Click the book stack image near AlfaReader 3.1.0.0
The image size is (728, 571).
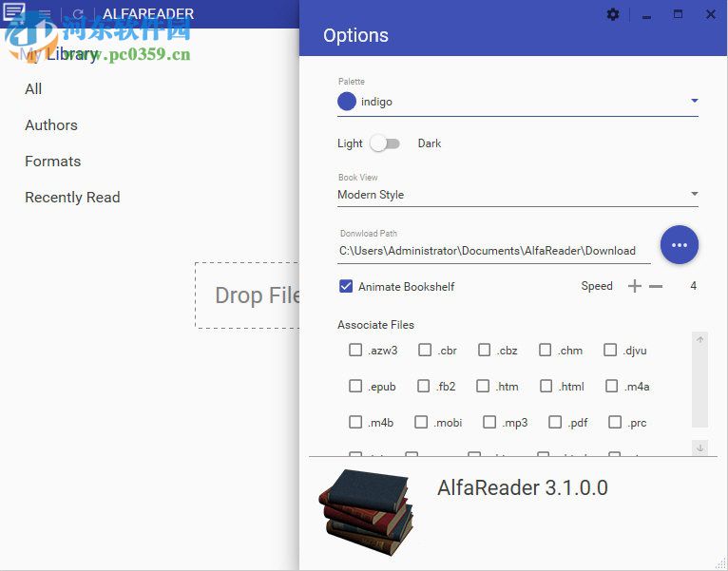point(365,512)
